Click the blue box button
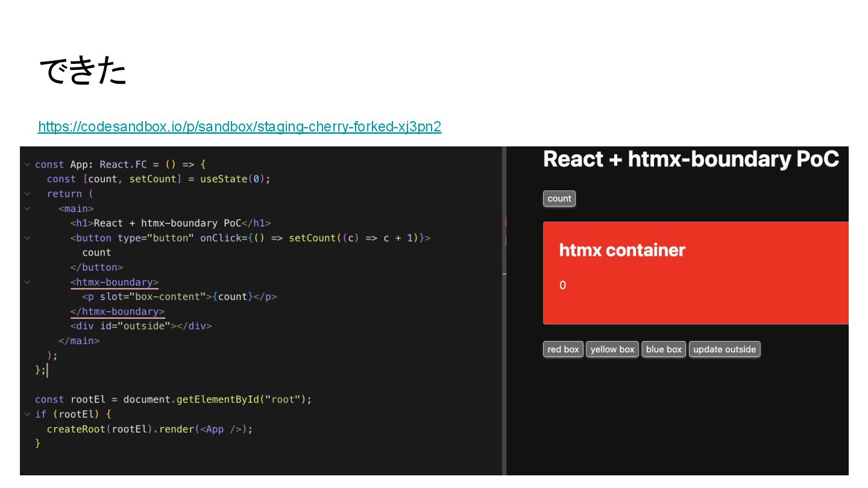The image size is (868, 488). (664, 349)
